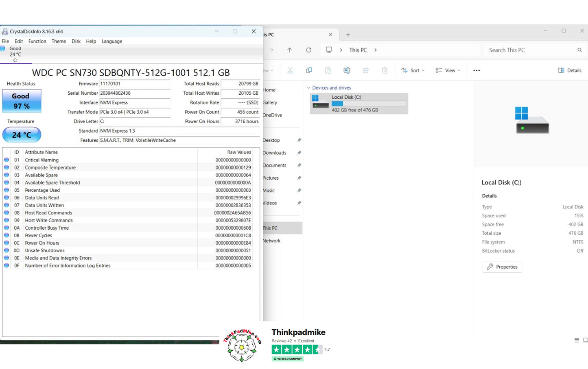
Task: Click Share icon in File Explorer toolbar
Action: (365, 70)
